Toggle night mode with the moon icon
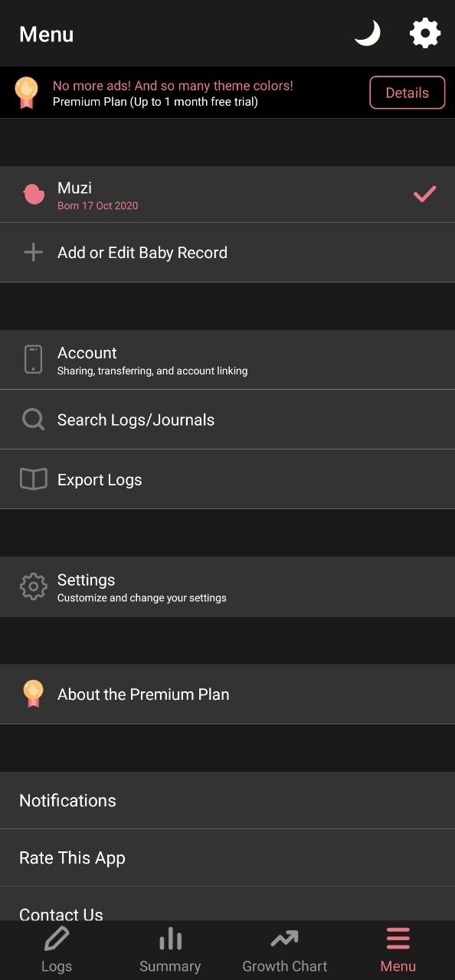 (368, 34)
